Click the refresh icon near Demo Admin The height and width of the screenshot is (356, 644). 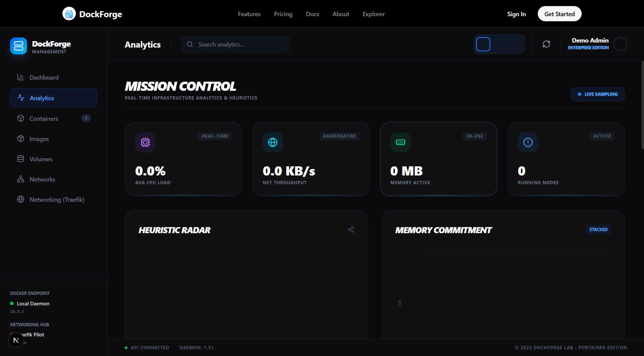(x=546, y=44)
